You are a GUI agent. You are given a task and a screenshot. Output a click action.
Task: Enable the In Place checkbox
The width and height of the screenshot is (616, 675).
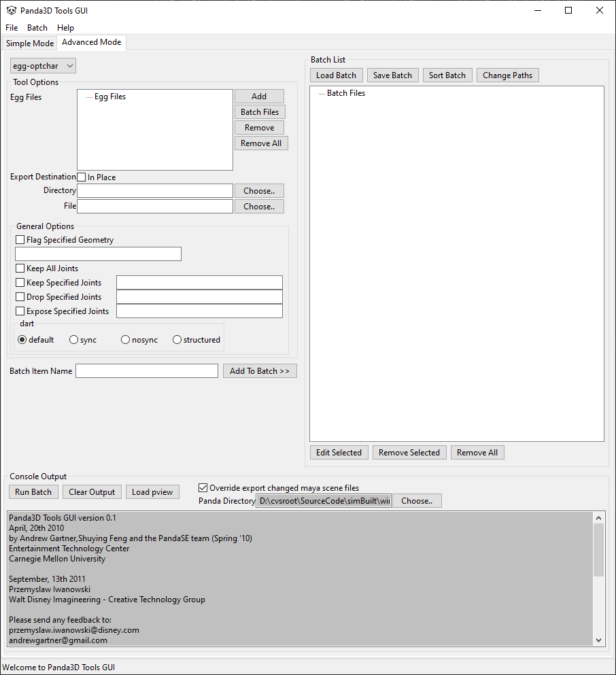pos(82,177)
